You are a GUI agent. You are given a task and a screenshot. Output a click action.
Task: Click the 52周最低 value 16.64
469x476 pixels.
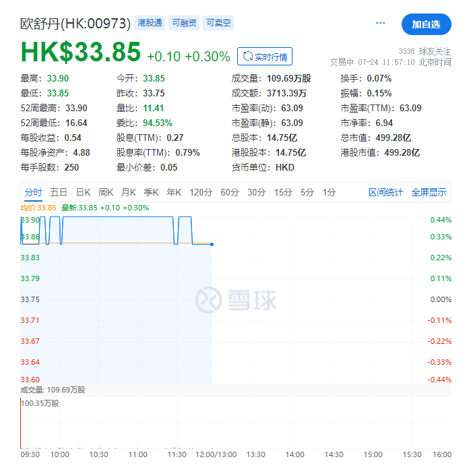(x=76, y=123)
